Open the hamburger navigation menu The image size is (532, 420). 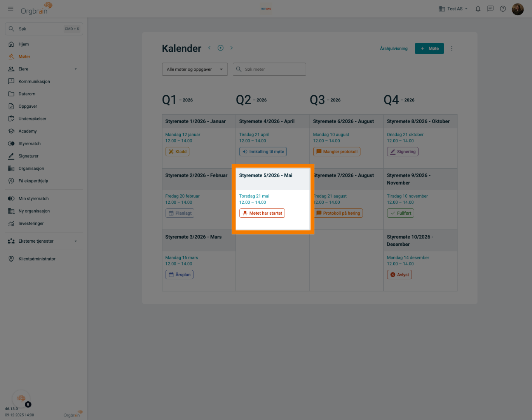click(x=10, y=9)
